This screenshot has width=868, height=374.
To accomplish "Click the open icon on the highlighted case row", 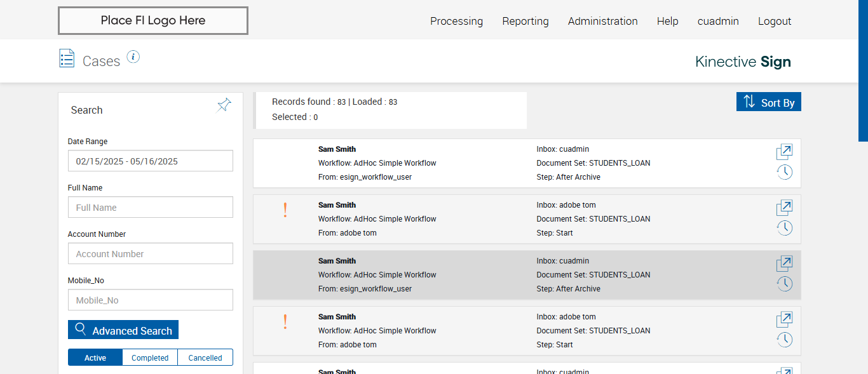I will (x=784, y=264).
